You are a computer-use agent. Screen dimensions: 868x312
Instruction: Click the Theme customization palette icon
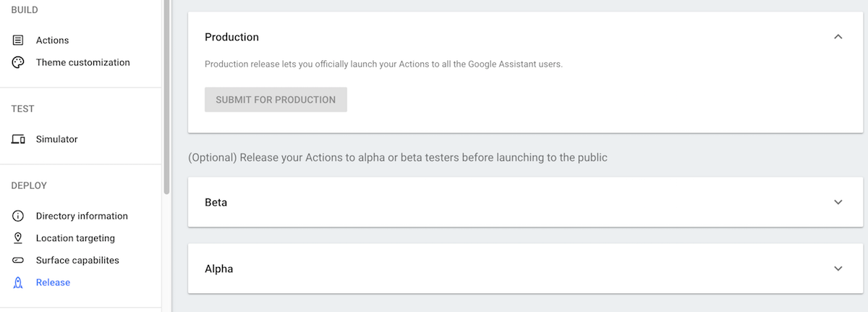coord(18,62)
